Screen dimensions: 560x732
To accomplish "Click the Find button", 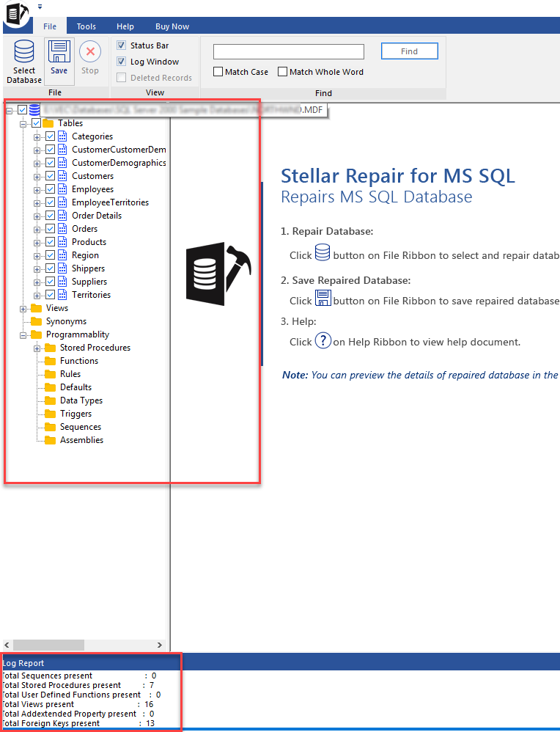I will 409,51.
